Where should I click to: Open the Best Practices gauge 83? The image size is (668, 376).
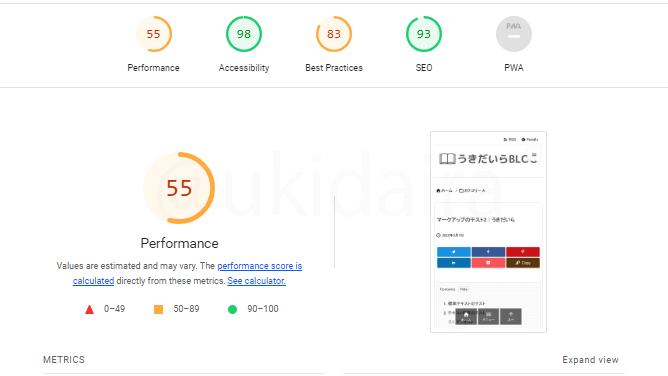point(334,34)
